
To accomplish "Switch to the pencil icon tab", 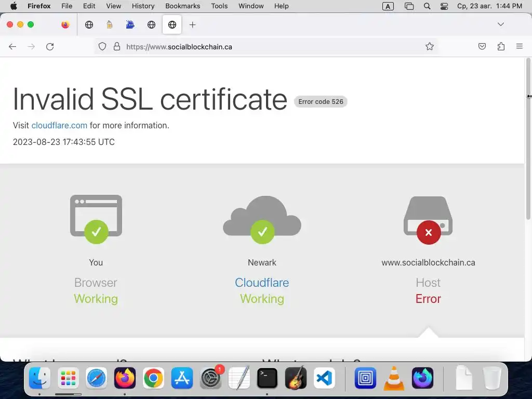I will [x=109, y=24].
